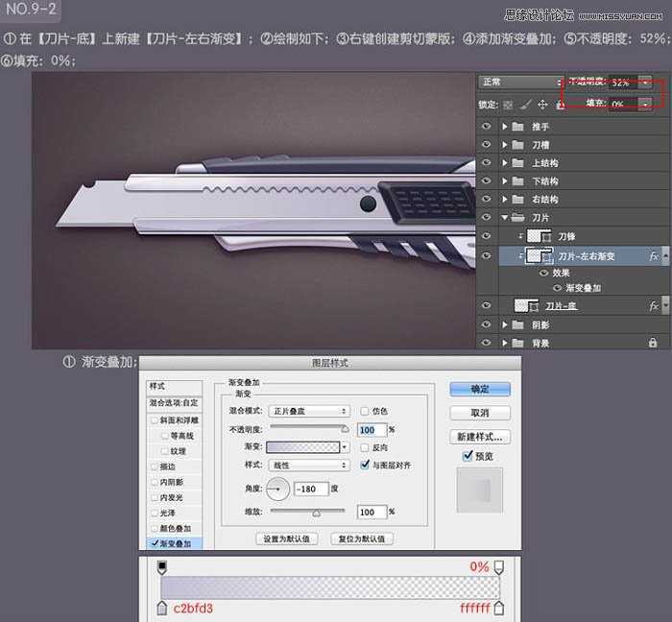Screen dimensions: 672x622
Task: Open fill 0% dropdown arrow
Action: pos(645,104)
